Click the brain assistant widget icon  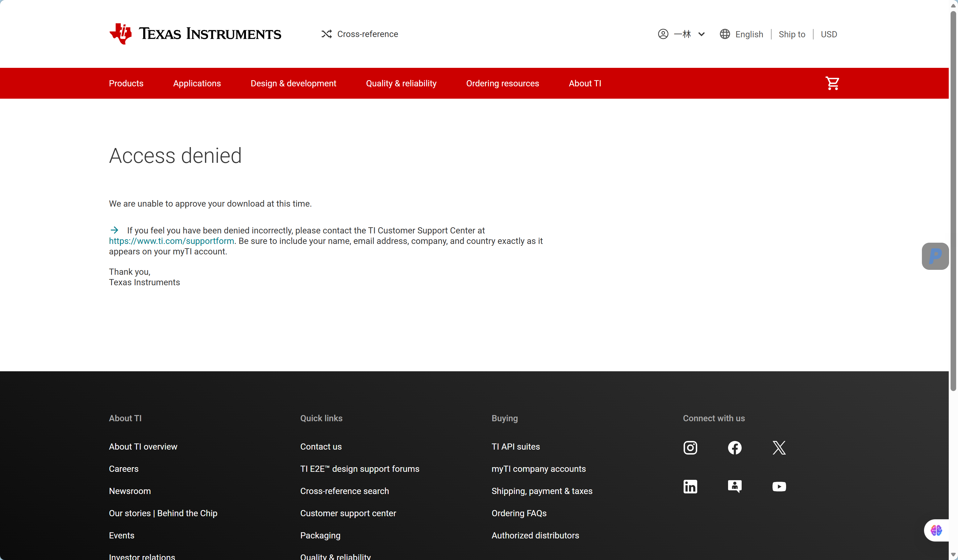point(936,530)
